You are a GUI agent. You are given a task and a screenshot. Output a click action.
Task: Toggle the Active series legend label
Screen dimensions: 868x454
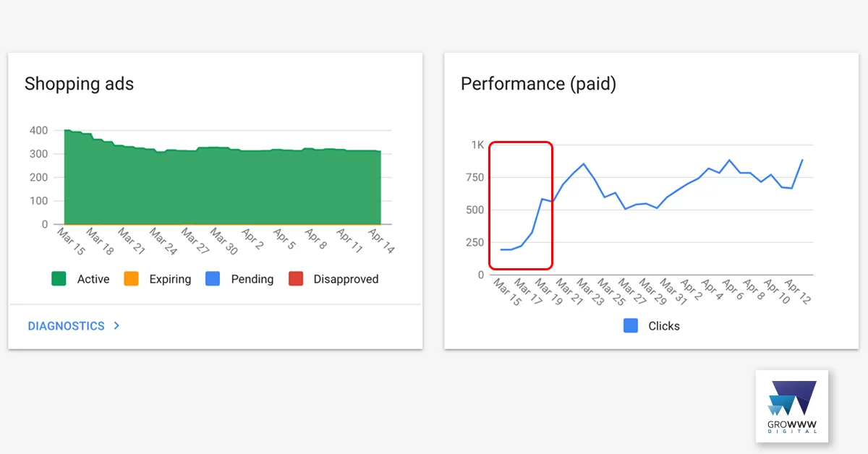(93, 279)
